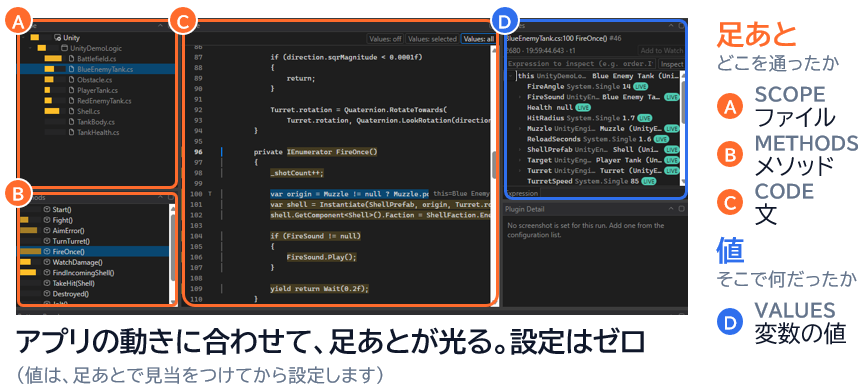This screenshot has width=868, height=388.
Task: Click the Unity root node icon
Action: tap(58, 38)
